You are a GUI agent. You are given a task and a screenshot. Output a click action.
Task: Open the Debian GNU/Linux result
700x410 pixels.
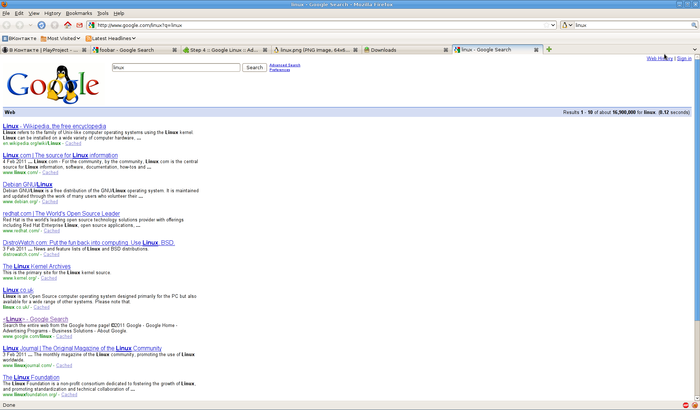tap(28, 184)
